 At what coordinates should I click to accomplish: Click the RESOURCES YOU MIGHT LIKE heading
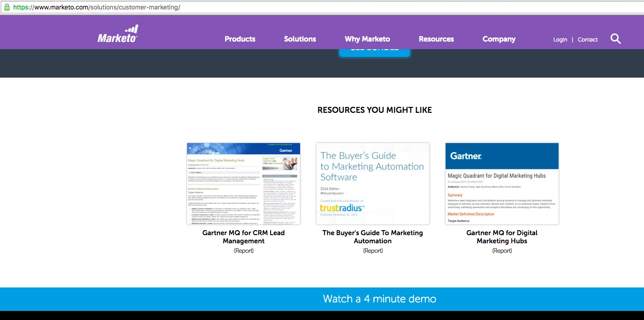point(375,110)
